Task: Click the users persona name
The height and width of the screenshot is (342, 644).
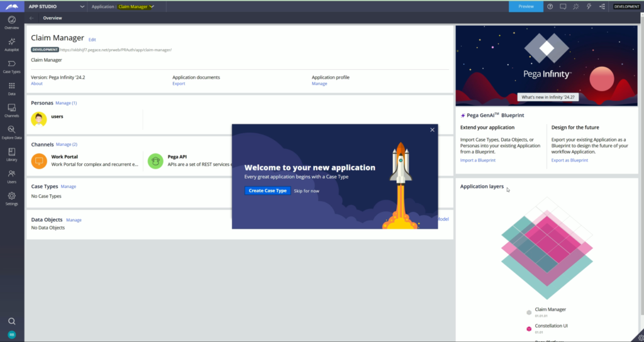Action: click(57, 116)
